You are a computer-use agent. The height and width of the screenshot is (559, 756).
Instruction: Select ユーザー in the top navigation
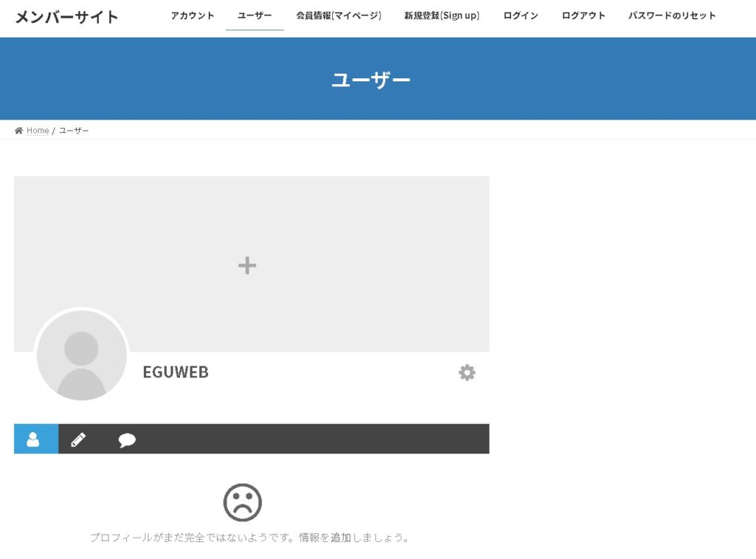pyautogui.click(x=254, y=16)
